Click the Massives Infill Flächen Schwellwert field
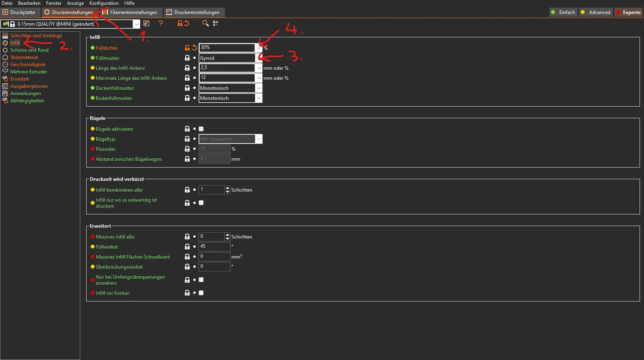 (x=215, y=257)
